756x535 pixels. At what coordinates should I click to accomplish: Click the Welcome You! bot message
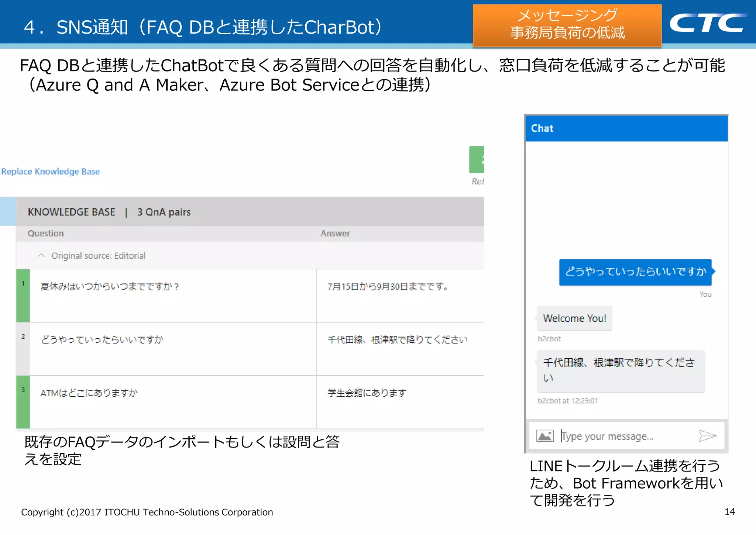click(x=575, y=318)
